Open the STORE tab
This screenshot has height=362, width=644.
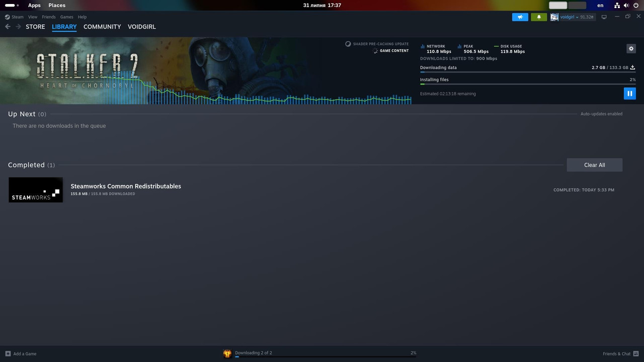[x=35, y=27]
